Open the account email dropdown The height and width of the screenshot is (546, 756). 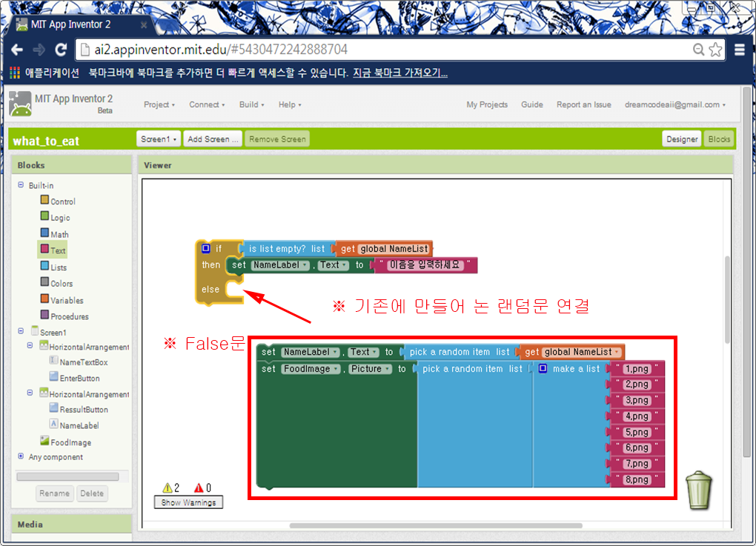pos(675,104)
